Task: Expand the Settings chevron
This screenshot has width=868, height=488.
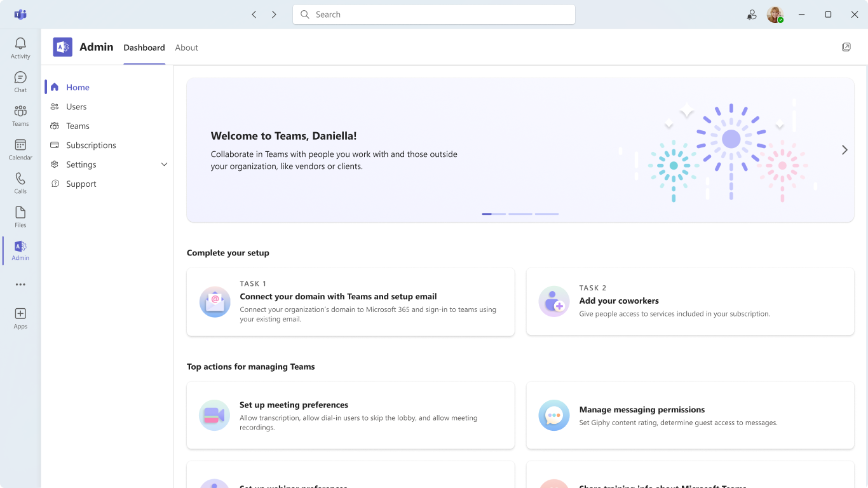Action: tap(164, 165)
